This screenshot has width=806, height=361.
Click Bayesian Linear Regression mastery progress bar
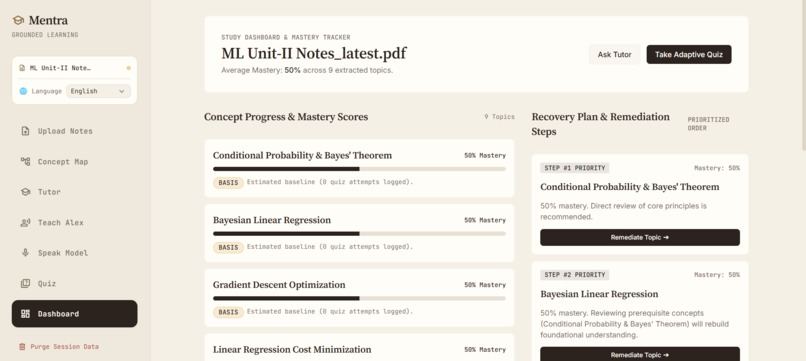click(359, 233)
